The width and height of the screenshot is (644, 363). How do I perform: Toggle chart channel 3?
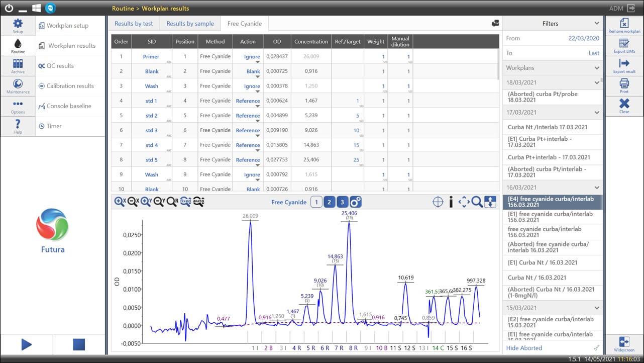point(342,202)
